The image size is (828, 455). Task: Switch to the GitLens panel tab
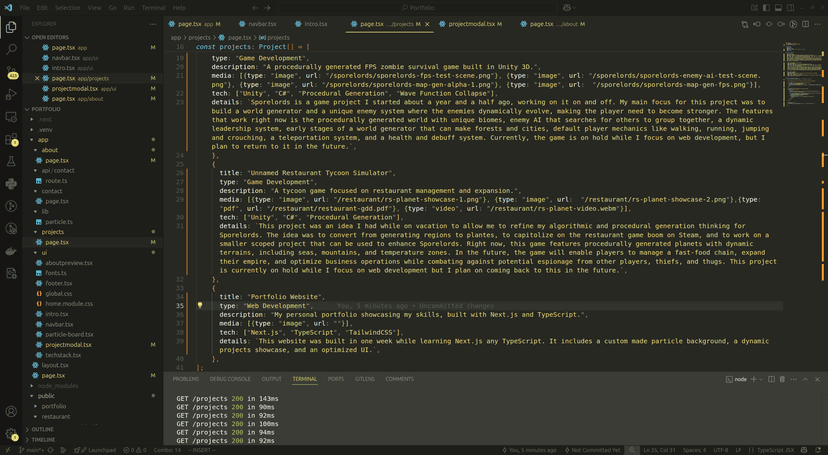[x=365, y=380]
